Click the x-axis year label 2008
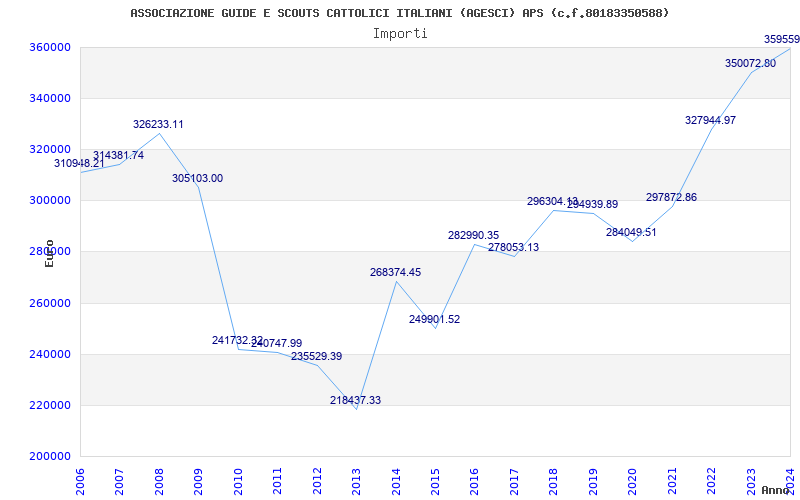 click(159, 481)
